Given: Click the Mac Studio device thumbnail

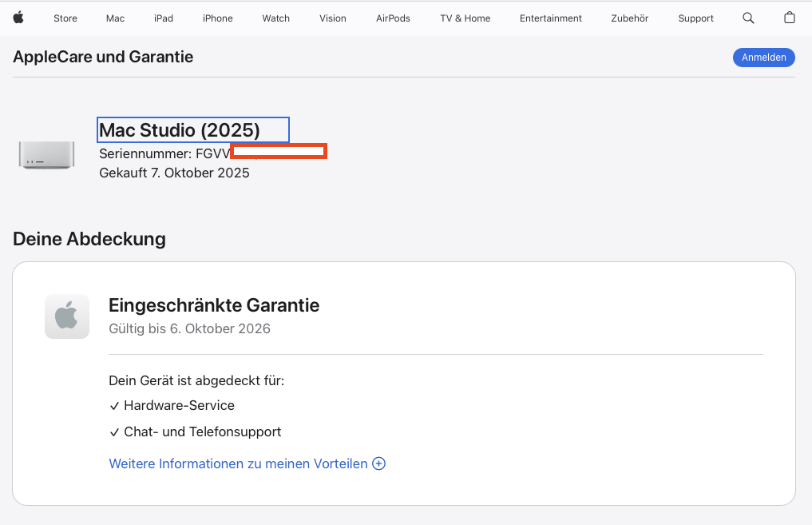Looking at the screenshot, I should click(x=46, y=154).
